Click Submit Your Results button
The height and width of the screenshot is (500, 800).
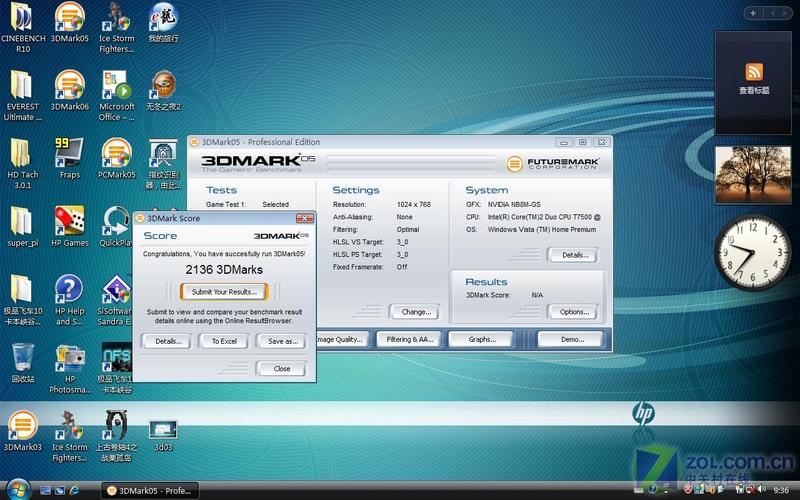pyautogui.click(x=224, y=292)
